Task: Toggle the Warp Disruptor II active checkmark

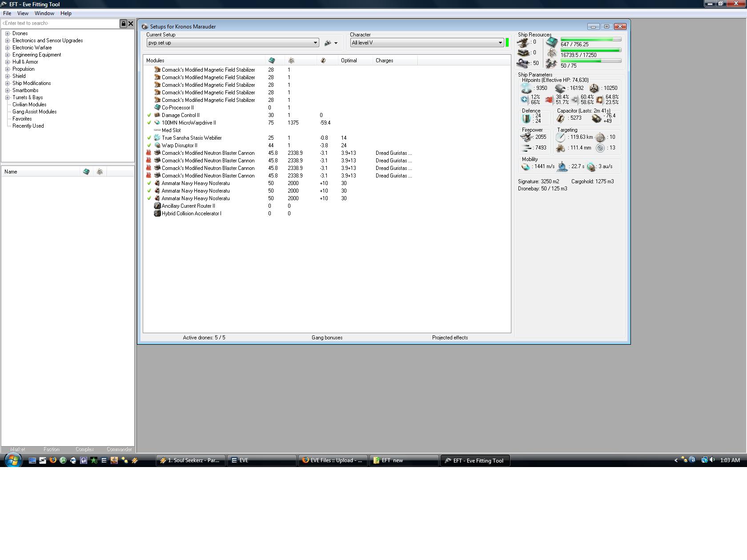Action: coord(149,145)
